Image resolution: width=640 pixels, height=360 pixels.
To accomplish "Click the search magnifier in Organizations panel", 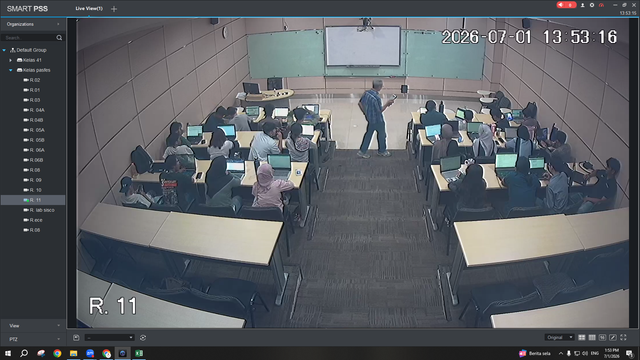I will (x=59, y=38).
